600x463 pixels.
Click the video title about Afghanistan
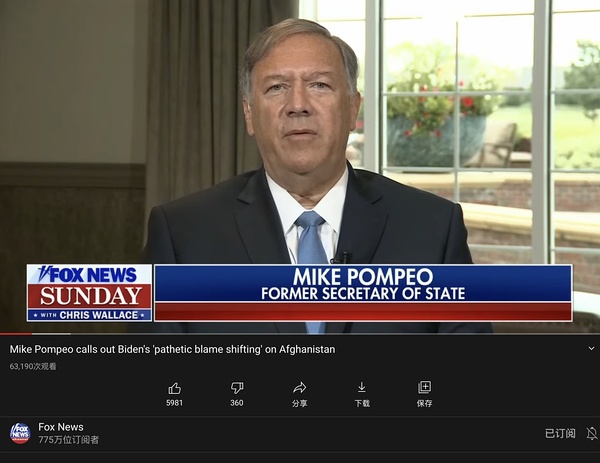coord(172,349)
